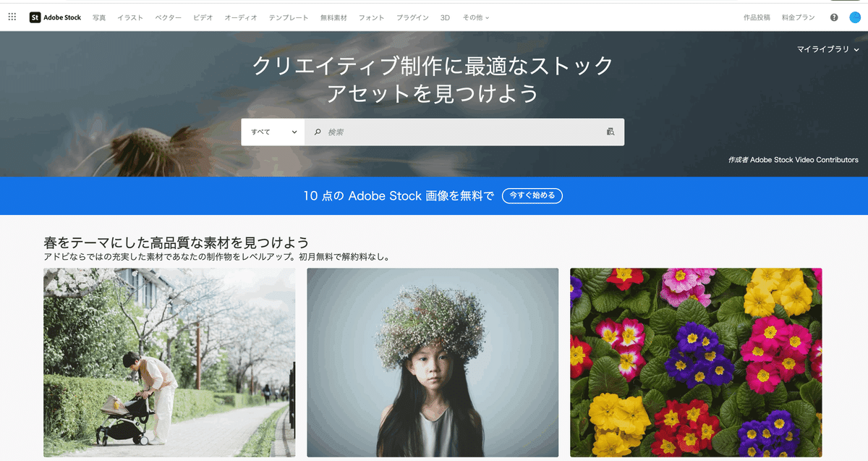Viewport: 868px width, 461px height.
Task: Switch to the テンプレート category
Action: pyautogui.click(x=289, y=17)
